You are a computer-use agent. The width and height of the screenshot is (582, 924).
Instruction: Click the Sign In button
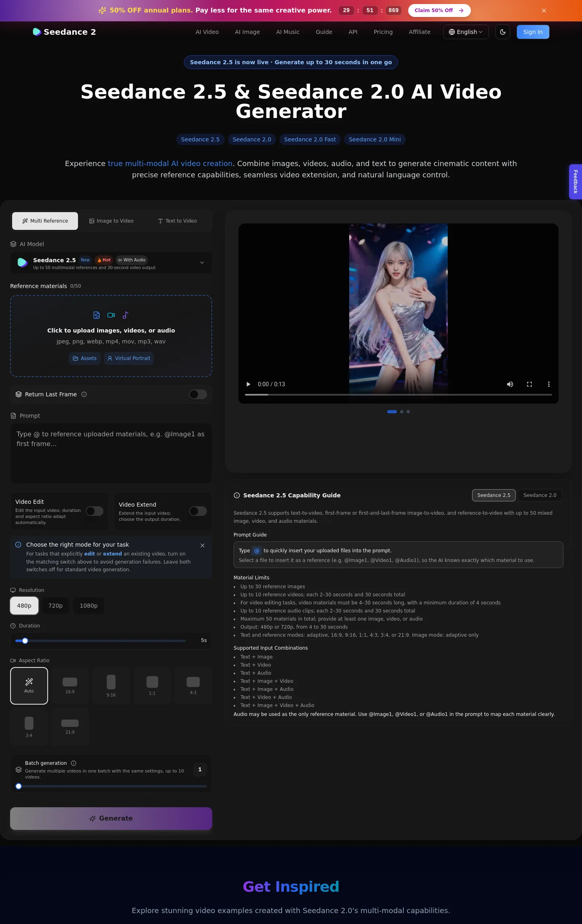(x=533, y=32)
